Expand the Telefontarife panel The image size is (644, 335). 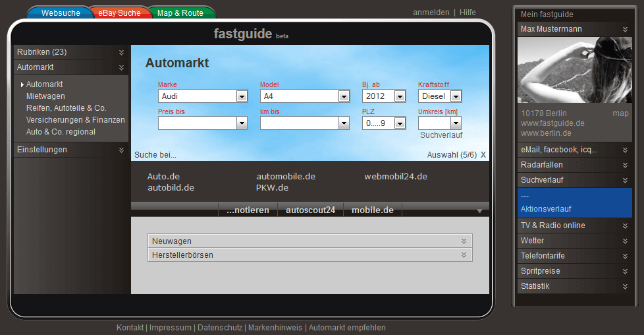tap(575, 256)
